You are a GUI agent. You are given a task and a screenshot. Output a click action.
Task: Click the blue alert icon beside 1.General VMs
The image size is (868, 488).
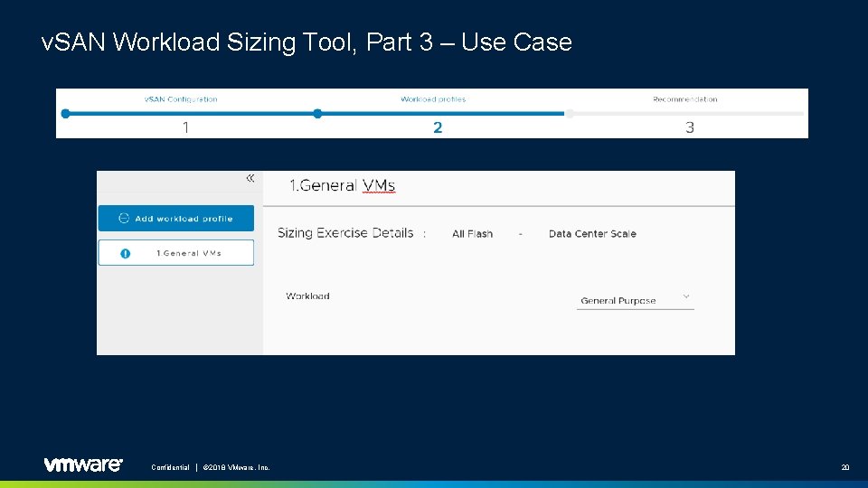point(125,253)
